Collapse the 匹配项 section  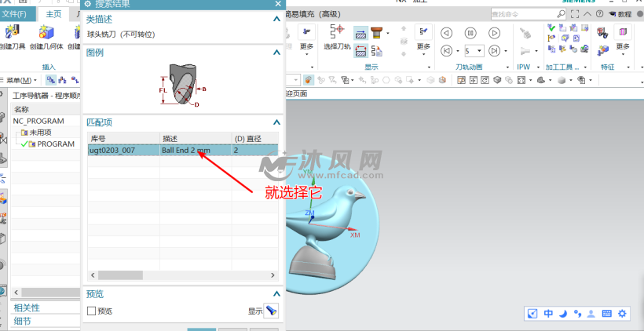[276, 122]
